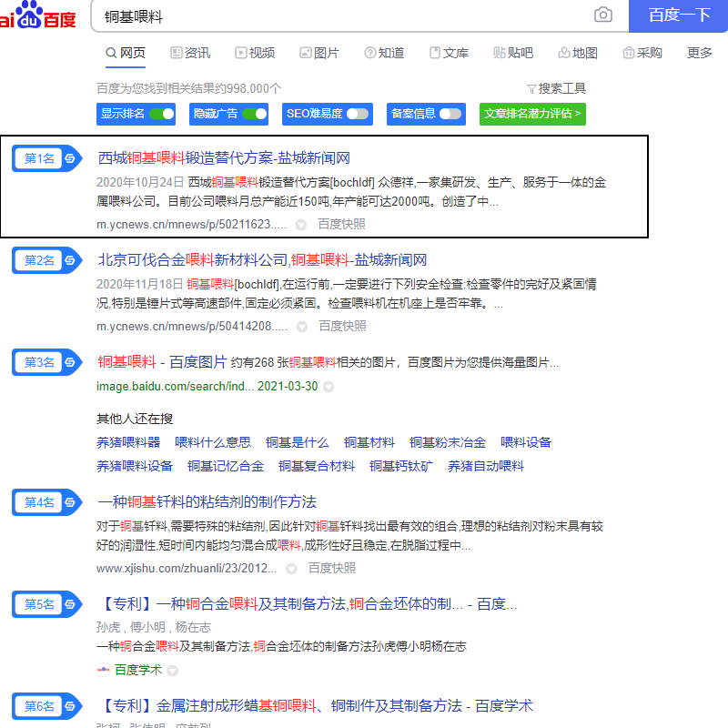
Task: Click the link icon beside 第5名 badge
Action: (70, 604)
